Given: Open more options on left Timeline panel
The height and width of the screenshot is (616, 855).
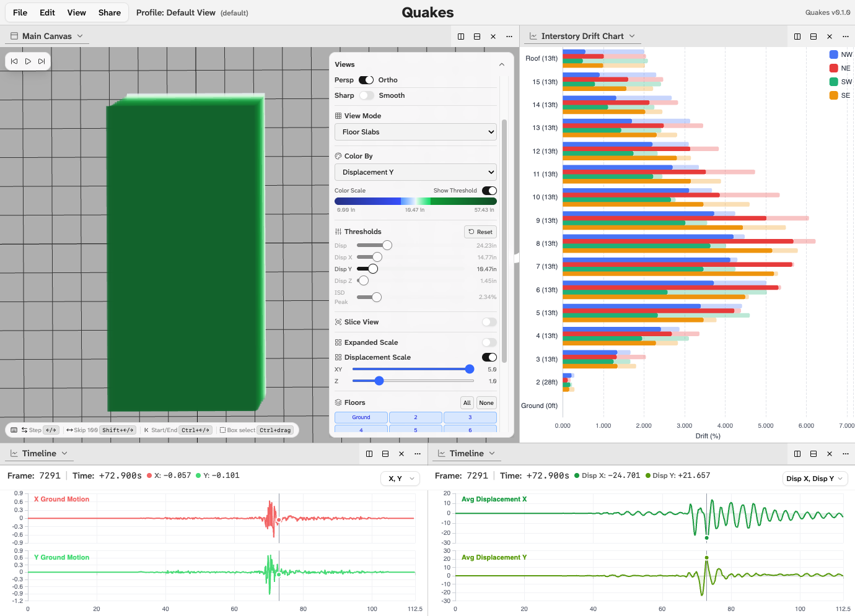Looking at the screenshot, I should (x=418, y=454).
